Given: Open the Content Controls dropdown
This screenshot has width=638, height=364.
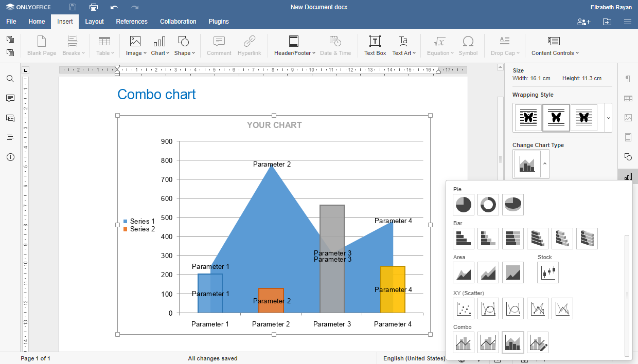Looking at the screenshot, I should (x=555, y=46).
